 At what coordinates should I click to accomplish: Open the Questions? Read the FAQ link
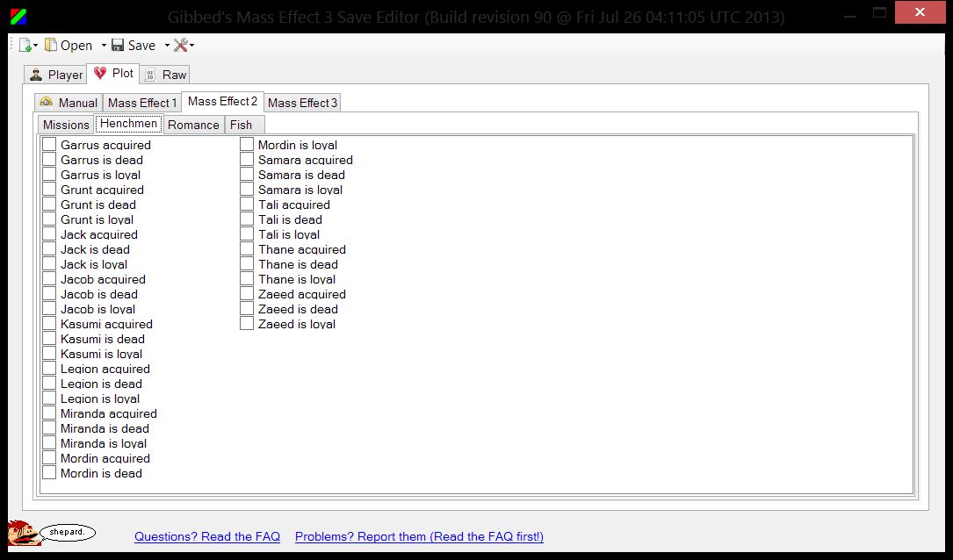[207, 536]
